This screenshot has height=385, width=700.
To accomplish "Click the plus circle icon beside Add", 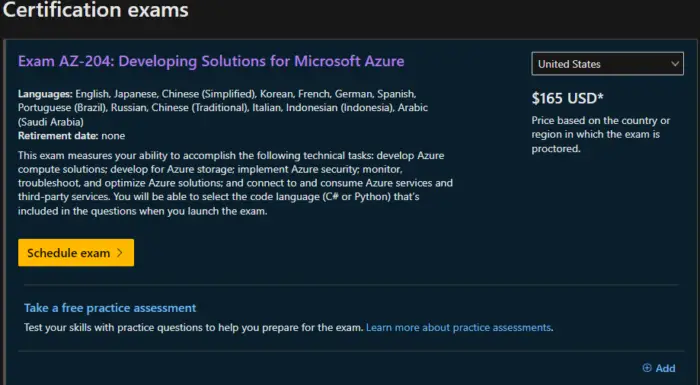I will pyautogui.click(x=647, y=368).
